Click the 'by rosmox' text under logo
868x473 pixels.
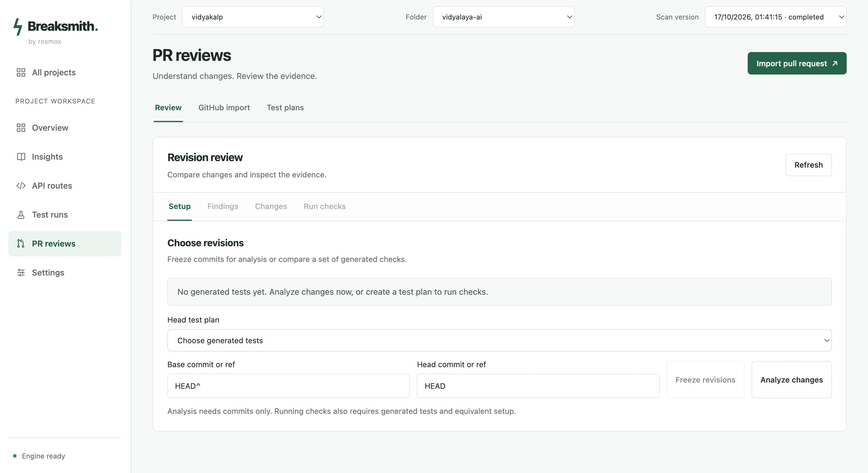pos(45,41)
